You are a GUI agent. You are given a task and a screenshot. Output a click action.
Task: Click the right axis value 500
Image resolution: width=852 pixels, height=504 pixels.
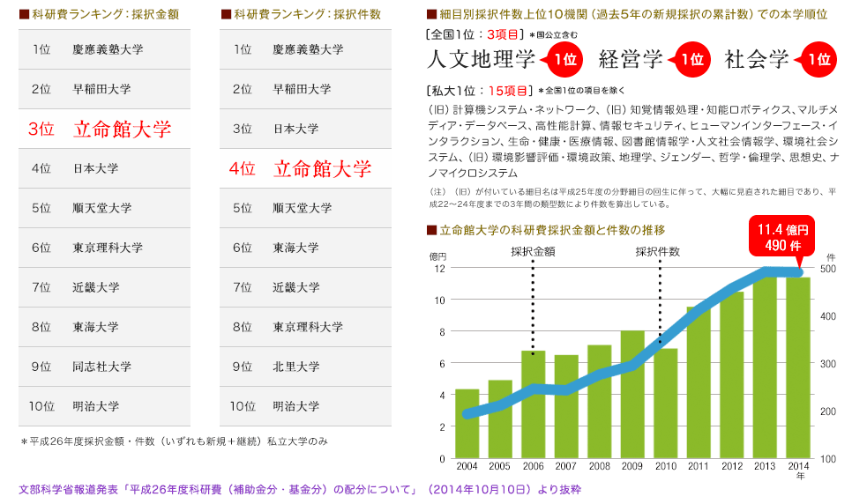[828, 269]
